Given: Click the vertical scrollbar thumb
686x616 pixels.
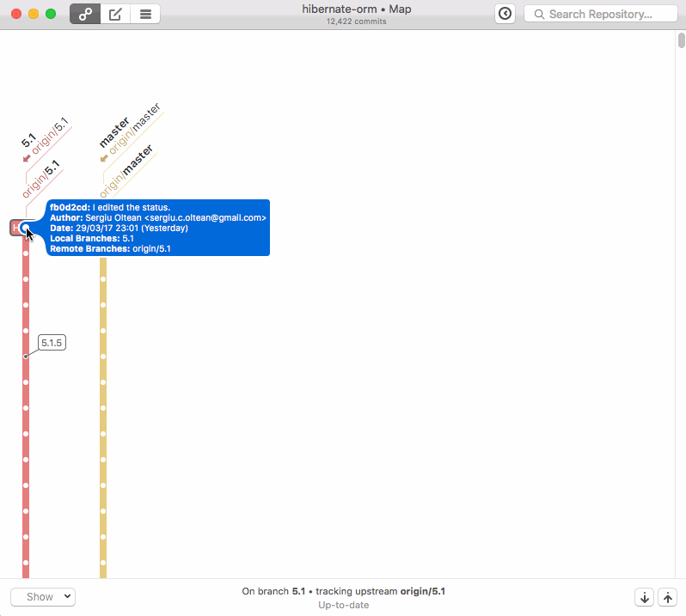Looking at the screenshot, I should [x=681, y=40].
